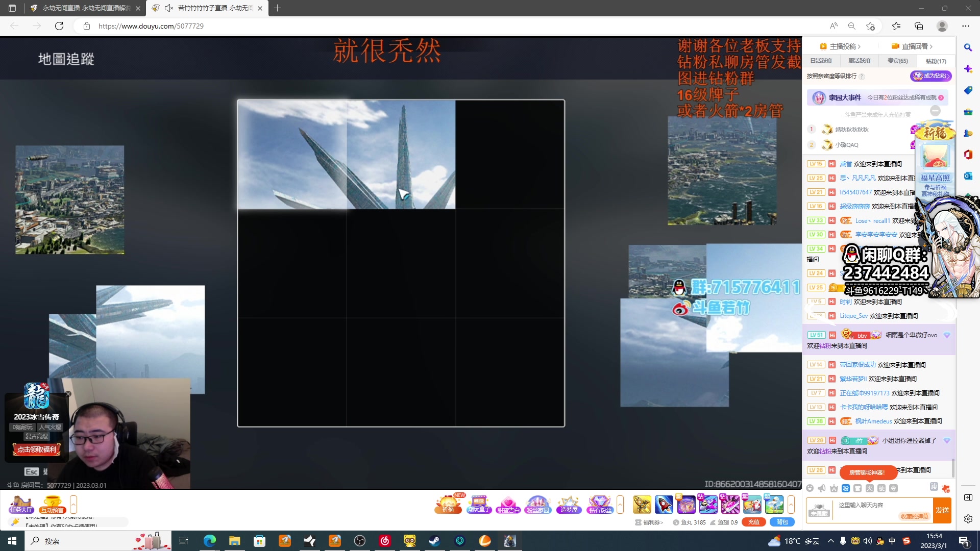Click the taskbar 搜索 search box
Image resolution: width=980 pixels, height=551 pixels.
pos(97,541)
